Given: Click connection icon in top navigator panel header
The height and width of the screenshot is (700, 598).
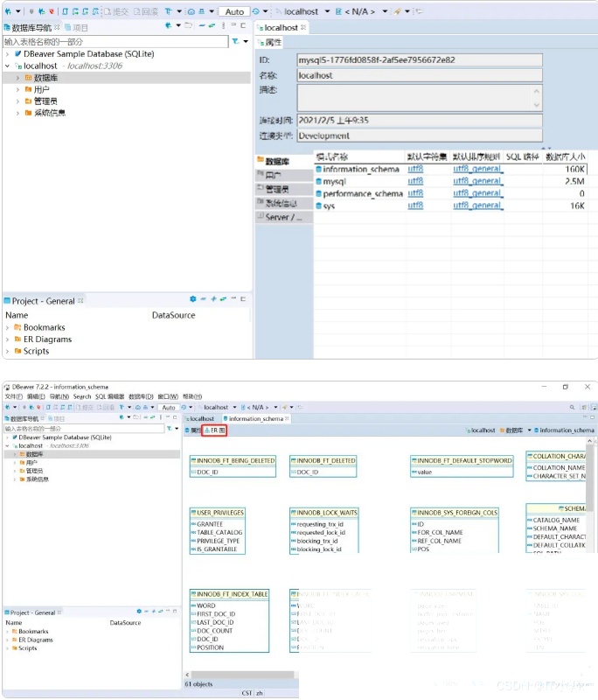Looking at the screenshot, I should pyautogui.click(x=168, y=26).
